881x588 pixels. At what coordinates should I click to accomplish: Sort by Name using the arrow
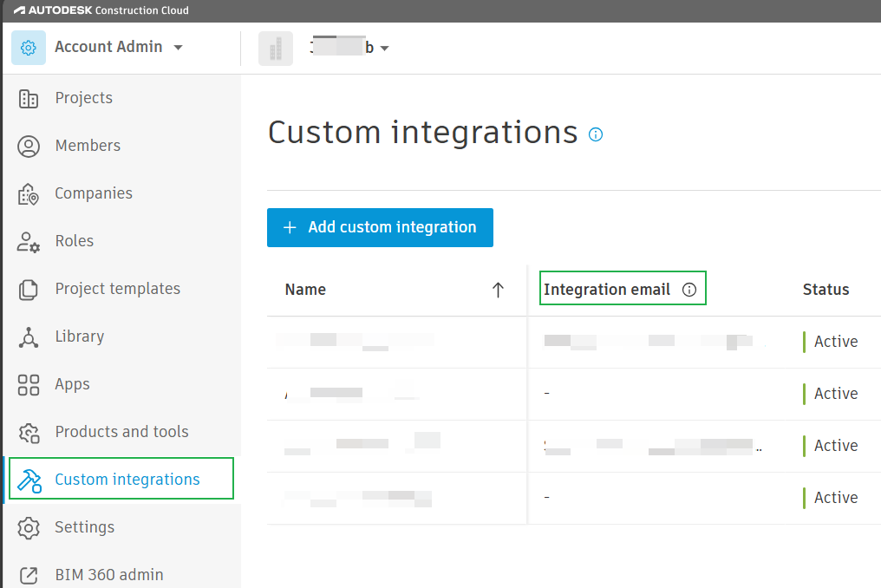(x=498, y=291)
